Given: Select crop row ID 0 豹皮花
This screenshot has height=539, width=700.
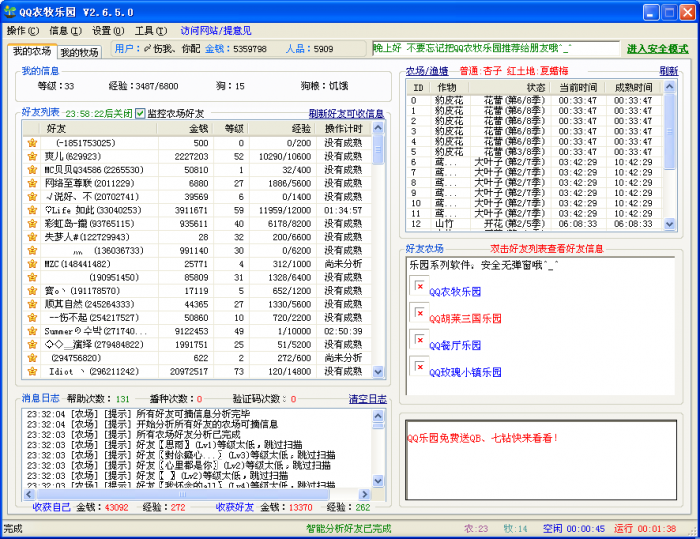Looking at the screenshot, I should point(534,100).
